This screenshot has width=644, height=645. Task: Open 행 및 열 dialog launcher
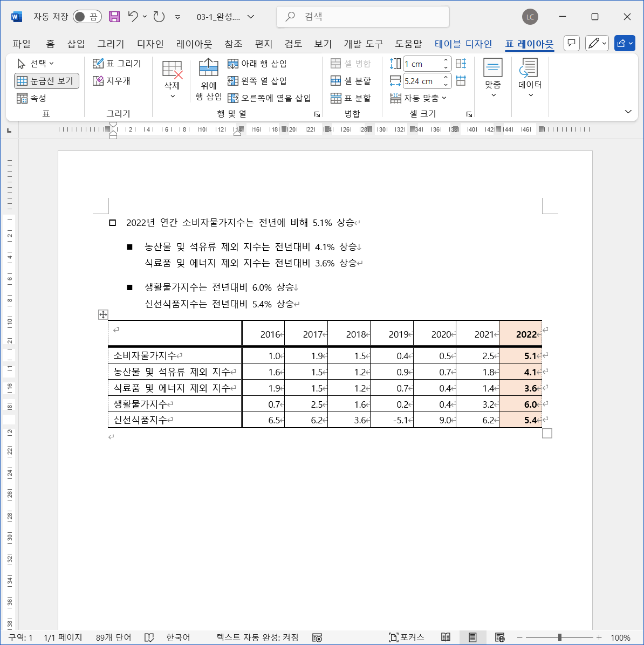[x=317, y=114]
